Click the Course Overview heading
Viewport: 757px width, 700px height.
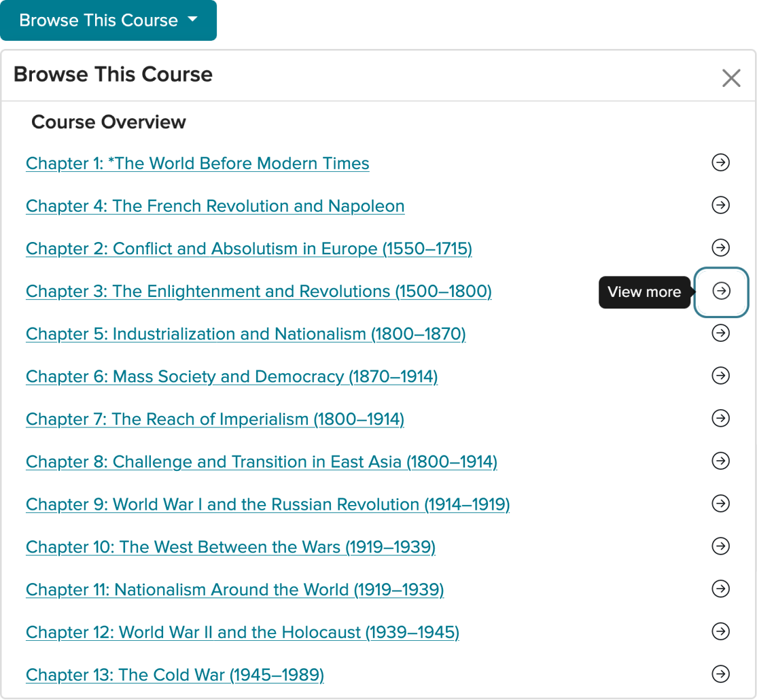pyautogui.click(x=109, y=122)
